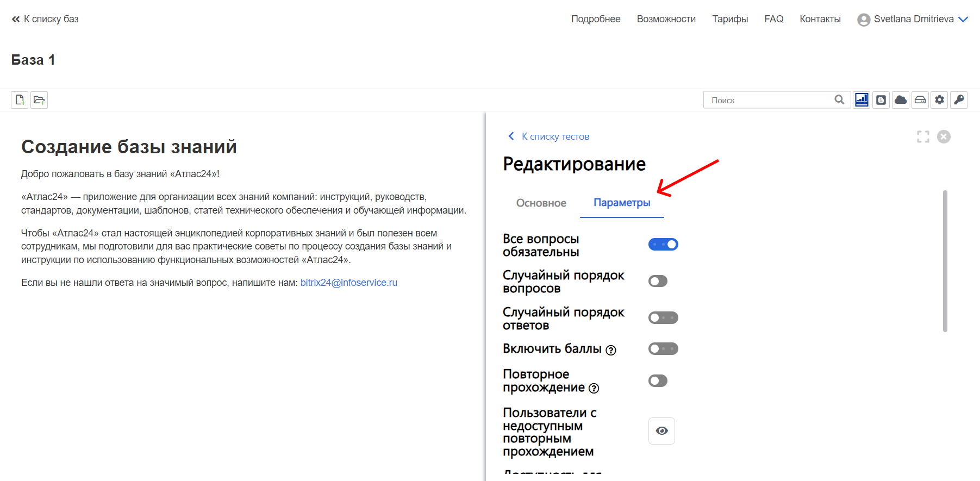Open the statistics chart icon in the toolbar
980x481 pixels.
point(862,100)
